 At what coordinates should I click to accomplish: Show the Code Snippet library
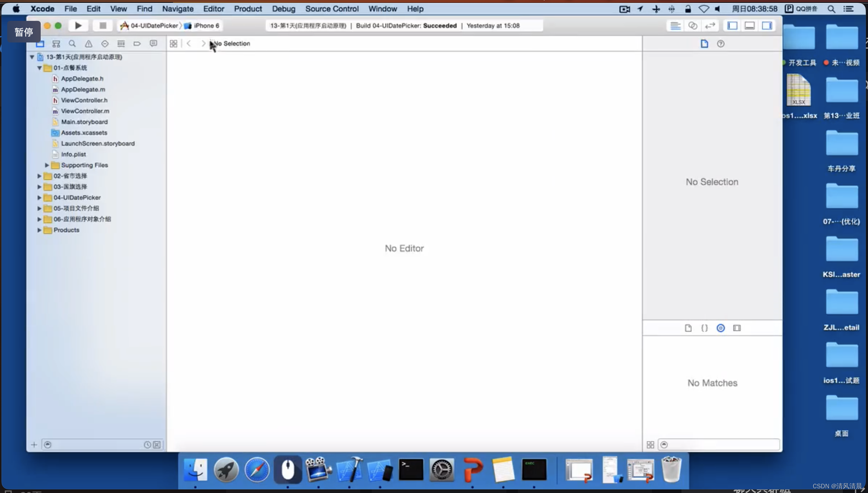[704, 328]
